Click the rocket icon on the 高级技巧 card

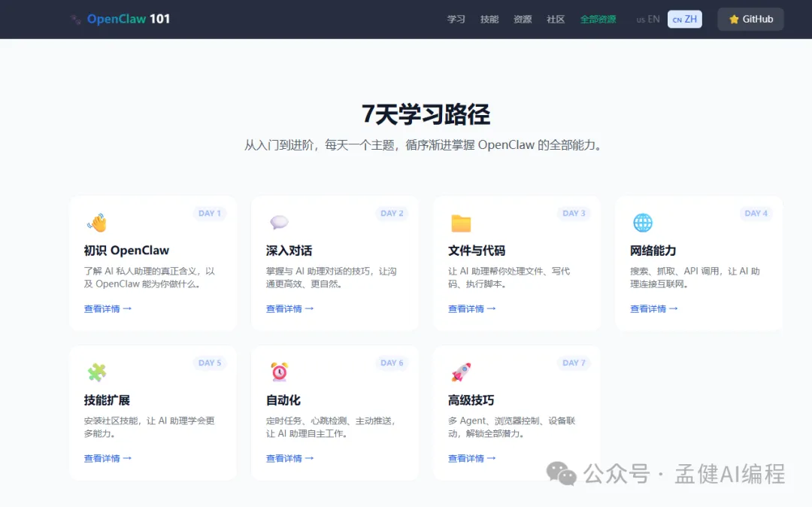(x=461, y=372)
